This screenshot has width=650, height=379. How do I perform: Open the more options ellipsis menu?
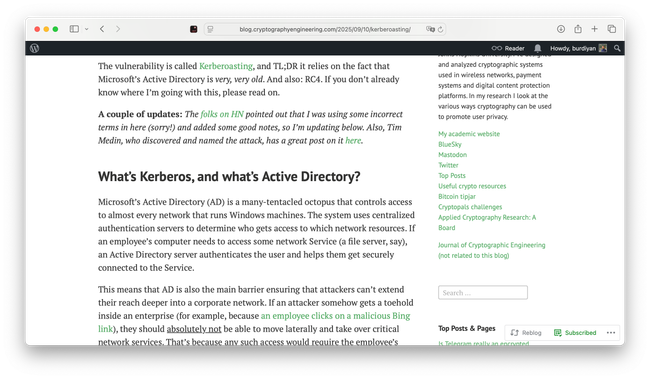tap(611, 333)
